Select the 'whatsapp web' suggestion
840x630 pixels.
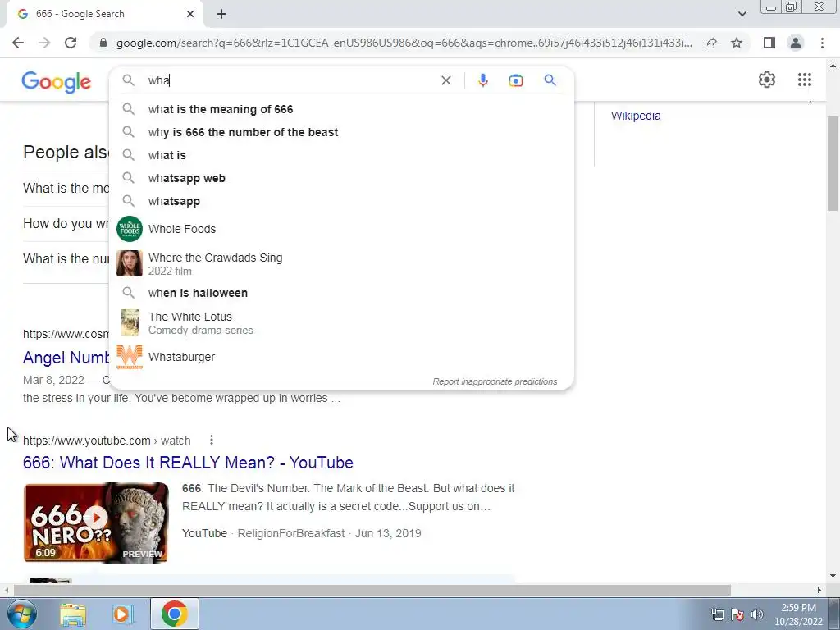click(x=341, y=178)
